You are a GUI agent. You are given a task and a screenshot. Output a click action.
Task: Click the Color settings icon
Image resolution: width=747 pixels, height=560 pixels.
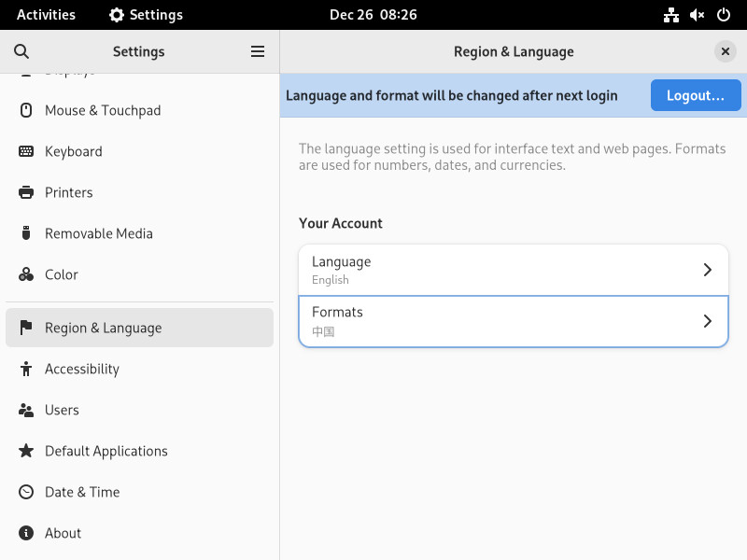[26, 274]
